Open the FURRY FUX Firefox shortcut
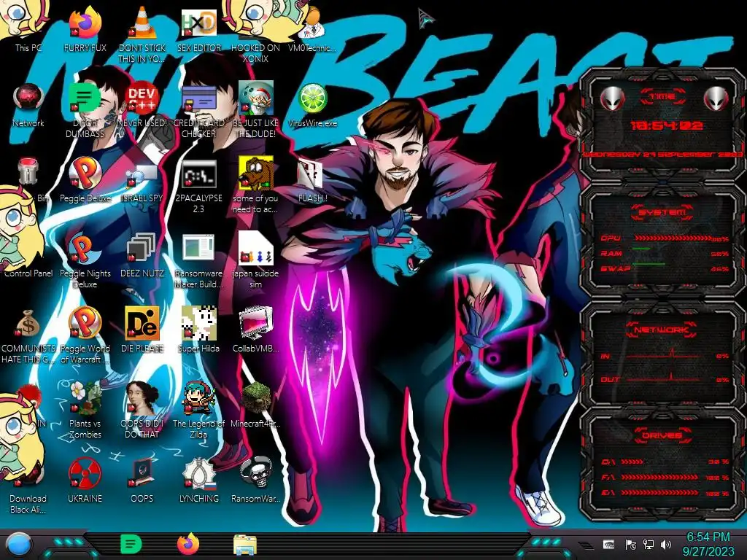The image size is (747, 560). pos(85,28)
